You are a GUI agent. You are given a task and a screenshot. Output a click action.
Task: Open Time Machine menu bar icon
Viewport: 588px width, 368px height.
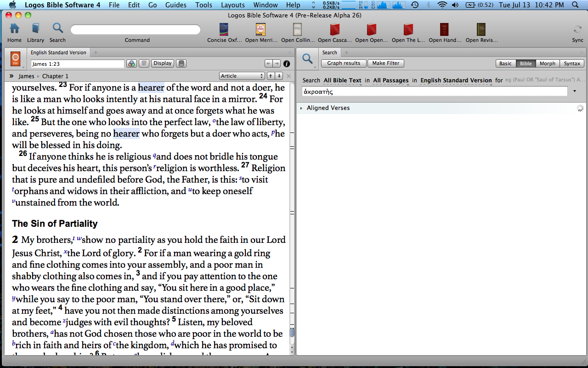coord(414,5)
